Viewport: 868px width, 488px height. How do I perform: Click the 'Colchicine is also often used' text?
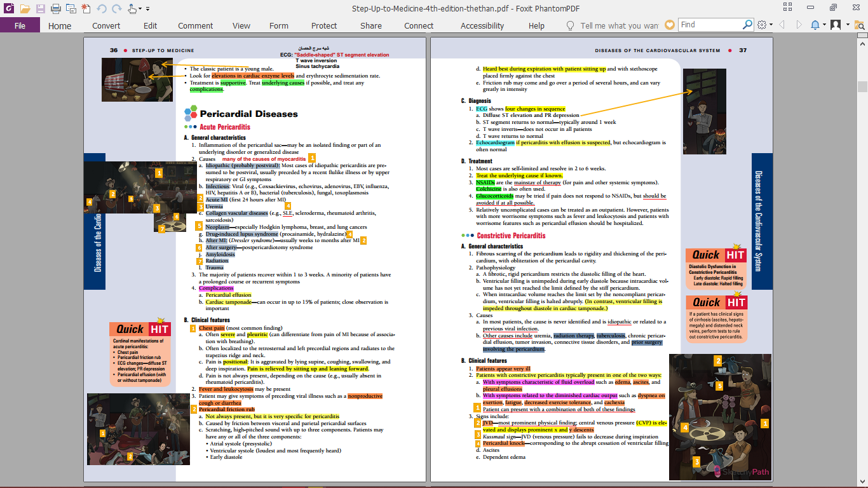pos(511,189)
